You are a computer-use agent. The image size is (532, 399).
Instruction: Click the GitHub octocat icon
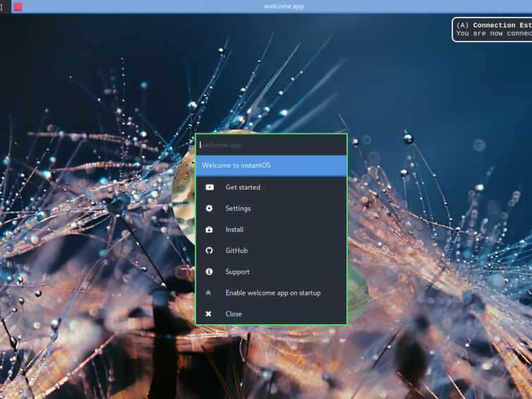(x=209, y=251)
